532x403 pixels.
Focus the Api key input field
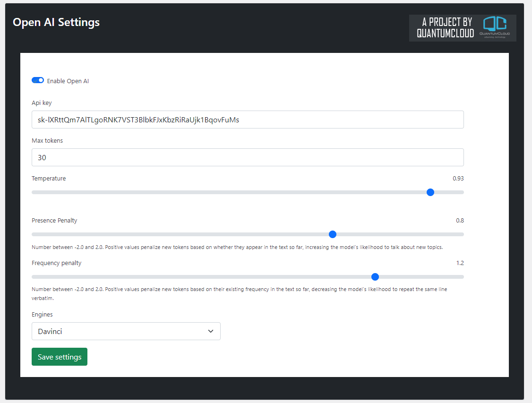coord(248,120)
